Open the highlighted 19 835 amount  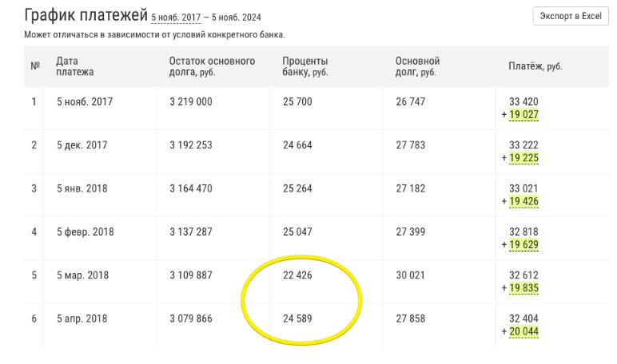523,288
